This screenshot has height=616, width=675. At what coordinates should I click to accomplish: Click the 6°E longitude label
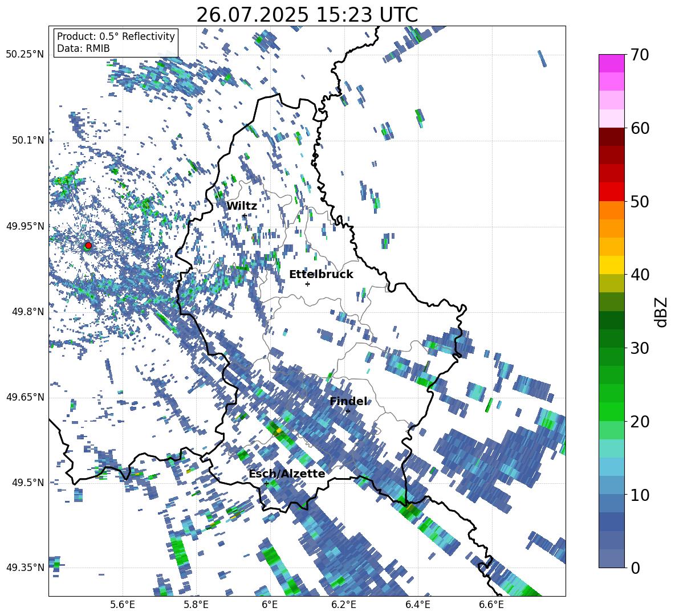(x=270, y=605)
